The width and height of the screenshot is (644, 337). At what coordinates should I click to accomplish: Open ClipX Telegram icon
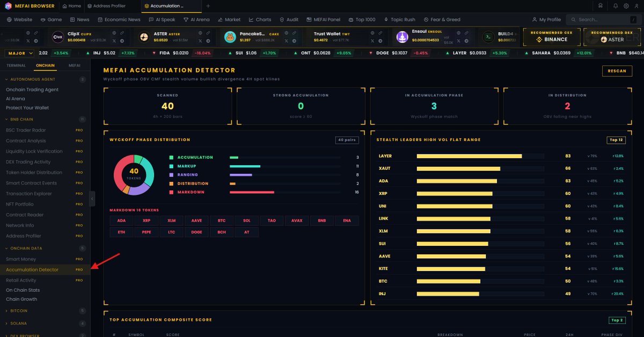[122, 41]
